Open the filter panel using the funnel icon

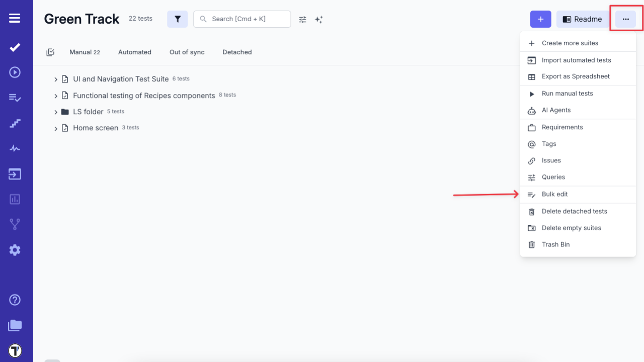pyautogui.click(x=177, y=19)
